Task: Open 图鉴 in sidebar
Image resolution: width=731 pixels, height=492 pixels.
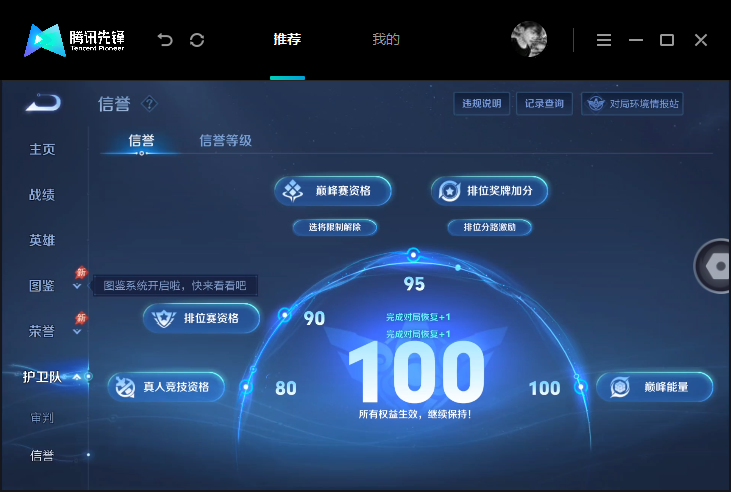Action: (42, 286)
